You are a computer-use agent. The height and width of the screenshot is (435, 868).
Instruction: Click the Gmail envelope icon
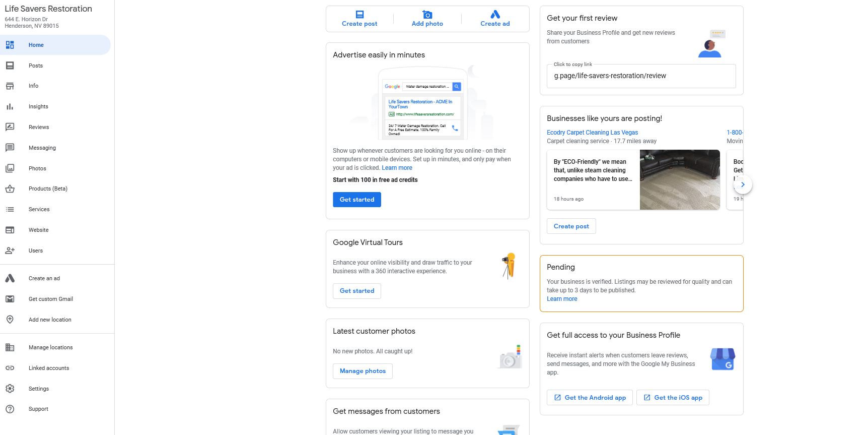(10, 299)
